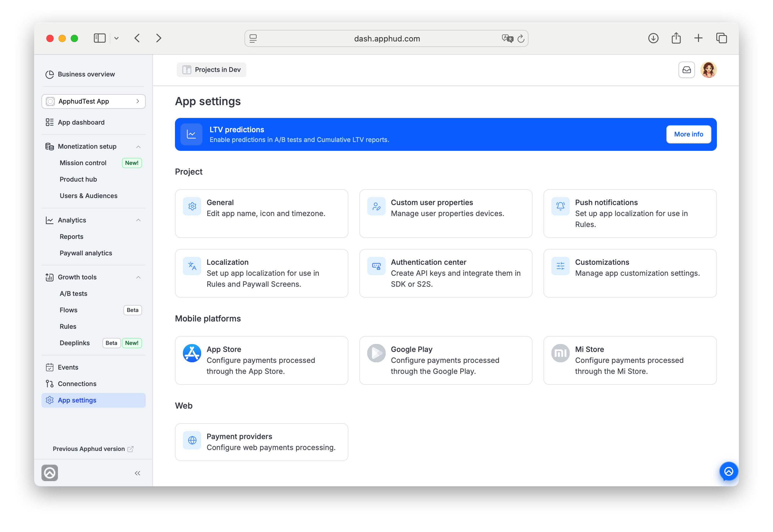Viewport: 773px width, 532px height.
Task: Open Mission control menu item
Action: click(x=83, y=163)
